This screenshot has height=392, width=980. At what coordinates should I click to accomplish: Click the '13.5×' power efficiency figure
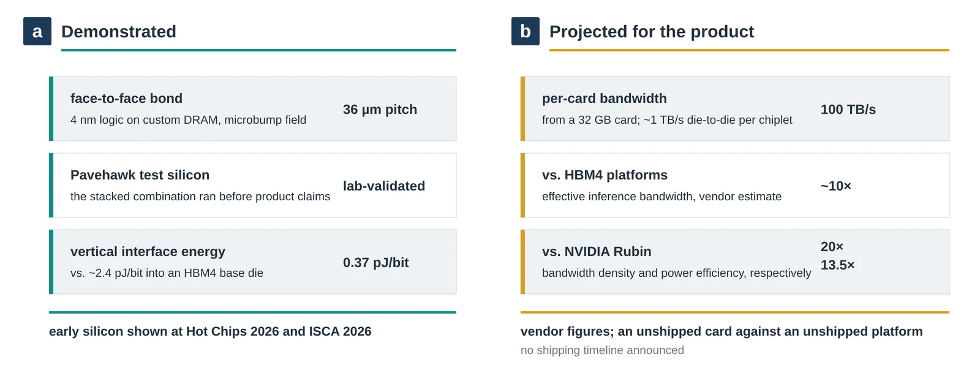[838, 265]
